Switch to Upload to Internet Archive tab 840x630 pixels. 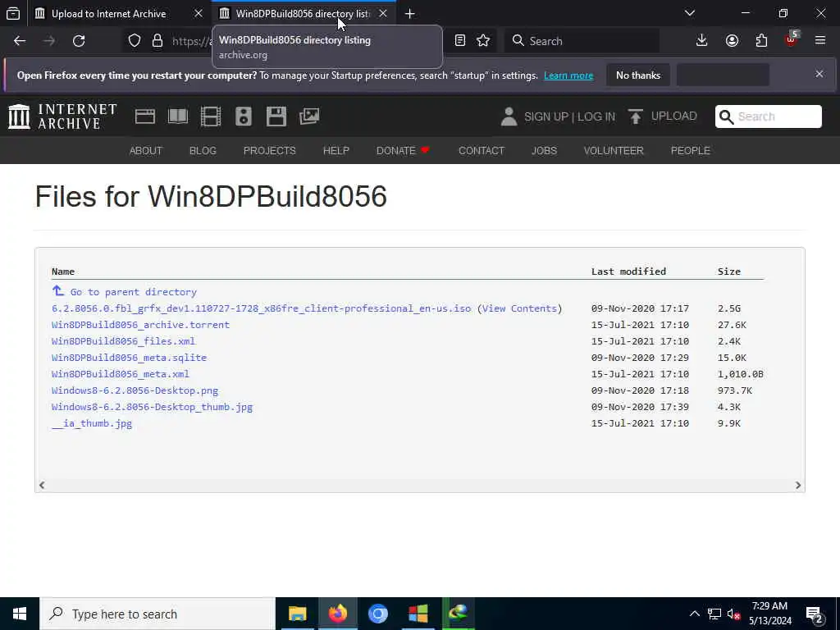(x=109, y=14)
